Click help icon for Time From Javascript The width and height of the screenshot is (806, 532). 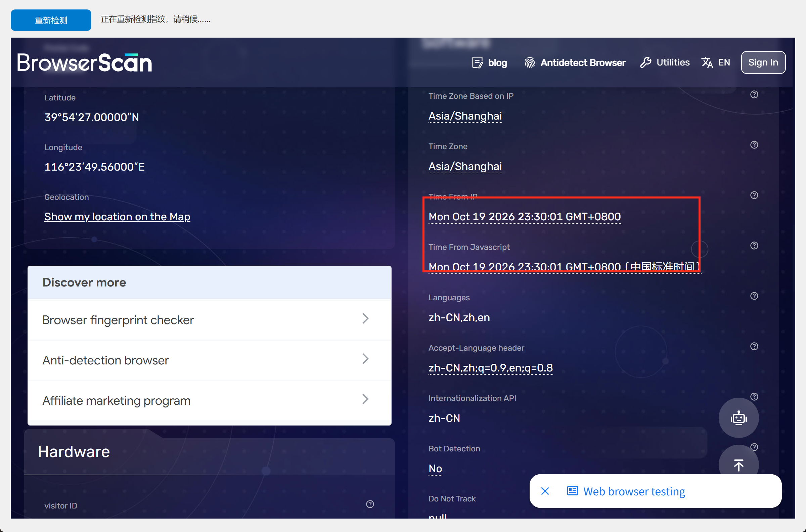(x=754, y=246)
